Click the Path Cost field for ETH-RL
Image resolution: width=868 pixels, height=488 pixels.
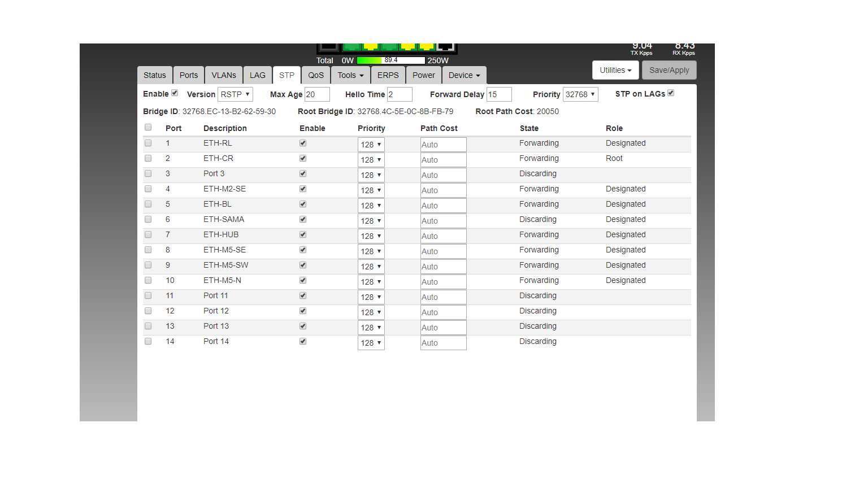[x=443, y=145]
